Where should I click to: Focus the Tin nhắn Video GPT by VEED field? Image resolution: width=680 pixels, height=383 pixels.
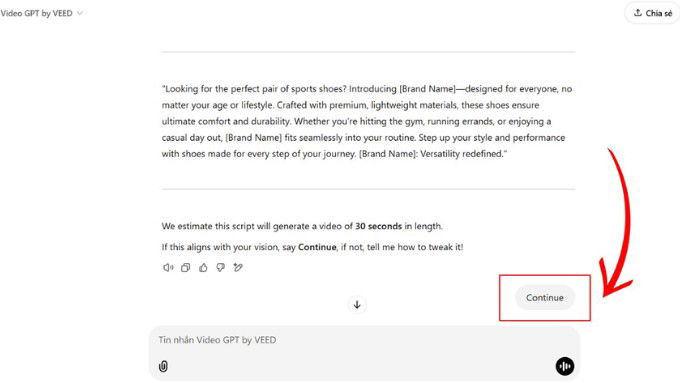[364, 340]
